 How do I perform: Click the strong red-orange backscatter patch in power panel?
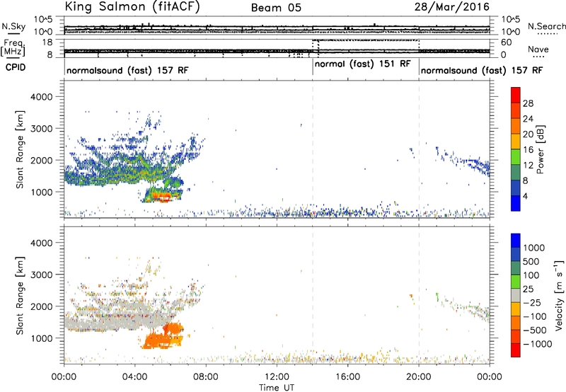click(x=161, y=197)
